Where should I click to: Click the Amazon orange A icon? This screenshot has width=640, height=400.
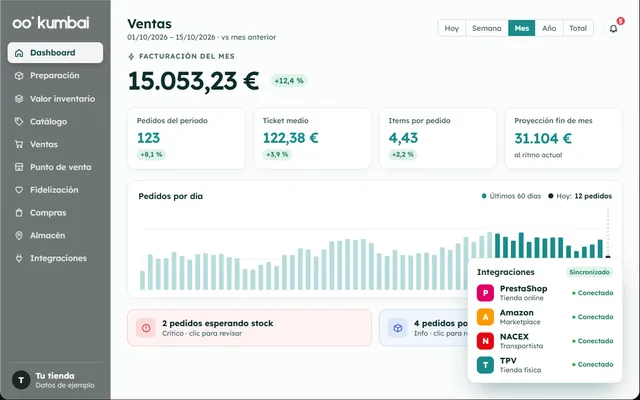click(485, 317)
